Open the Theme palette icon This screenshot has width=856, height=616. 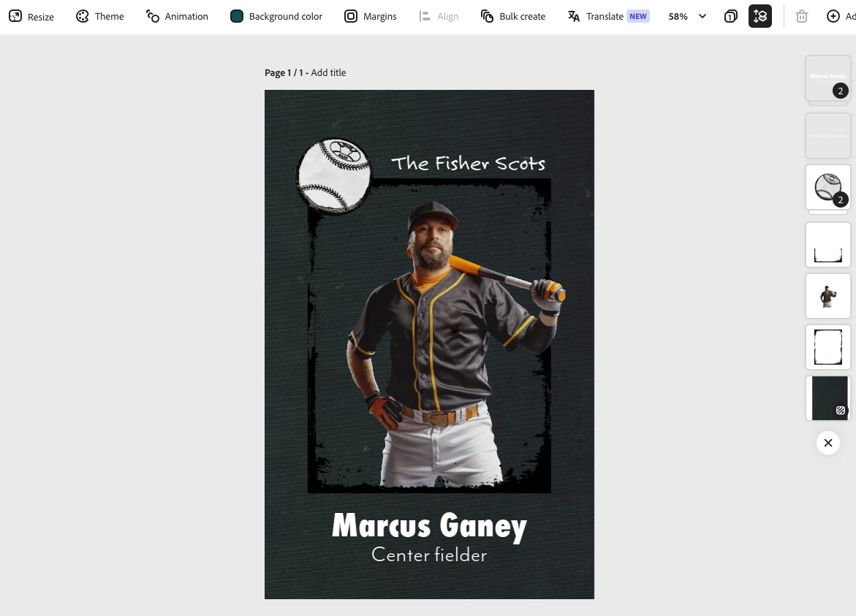pyautogui.click(x=83, y=16)
